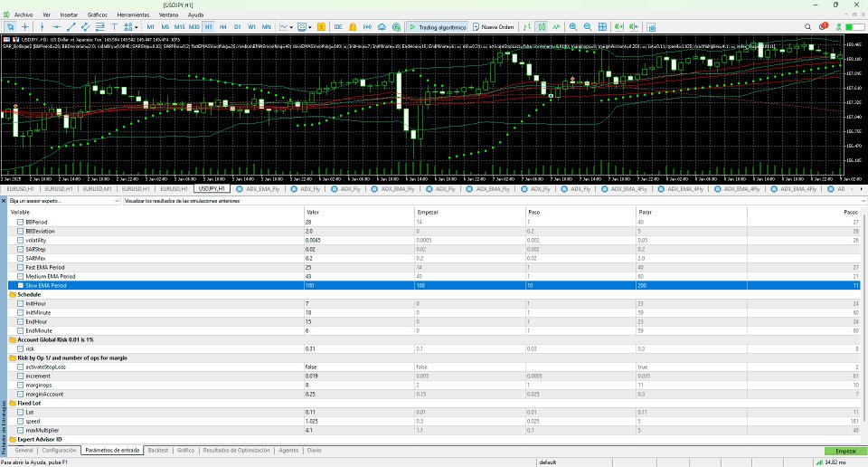Image resolution: width=868 pixels, height=467 pixels.
Task: Toggle chart auto-scroll icon
Action: (618, 26)
